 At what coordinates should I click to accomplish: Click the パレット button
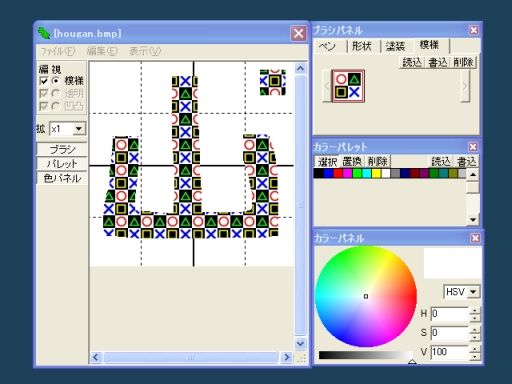[x=62, y=164]
